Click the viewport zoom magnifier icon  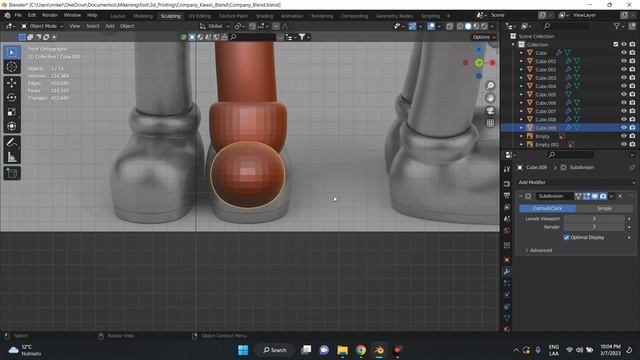click(490, 85)
